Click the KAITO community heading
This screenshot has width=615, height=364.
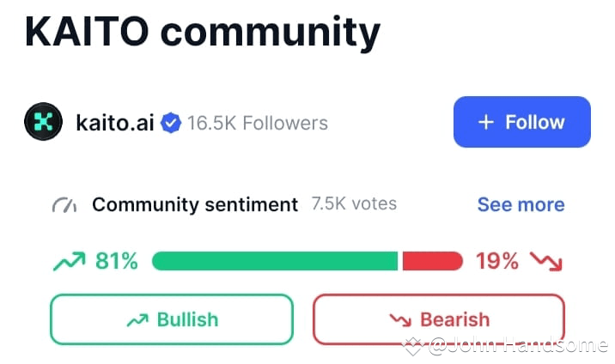203,32
